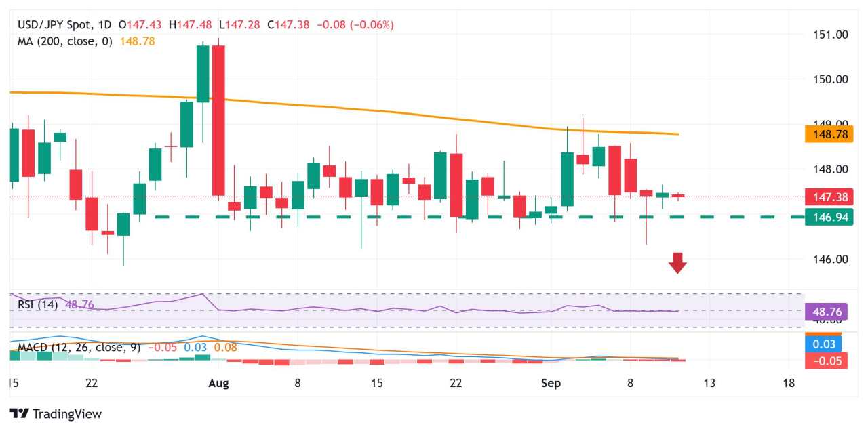This screenshot has width=868, height=431.
Task: Click the 150.00 price axis tick
Action: (x=831, y=79)
